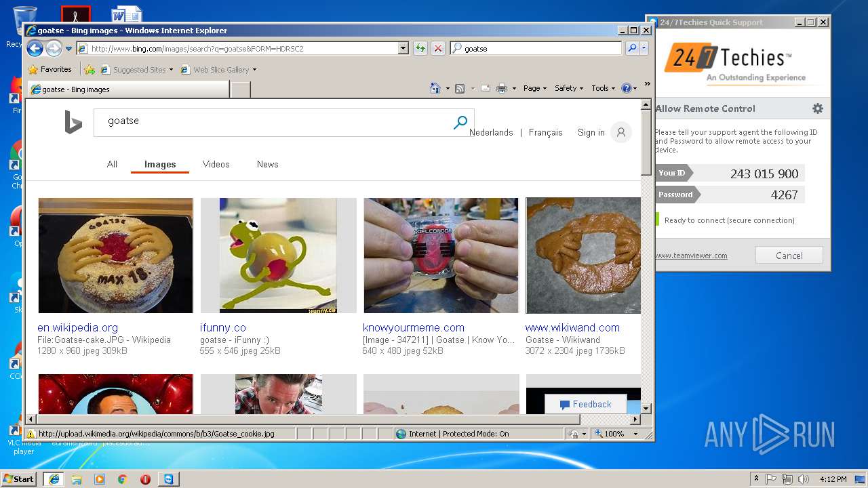Click the Add to Favorites Bar icon
This screenshot has width=868, height=488.
click(x=89, y=69)
